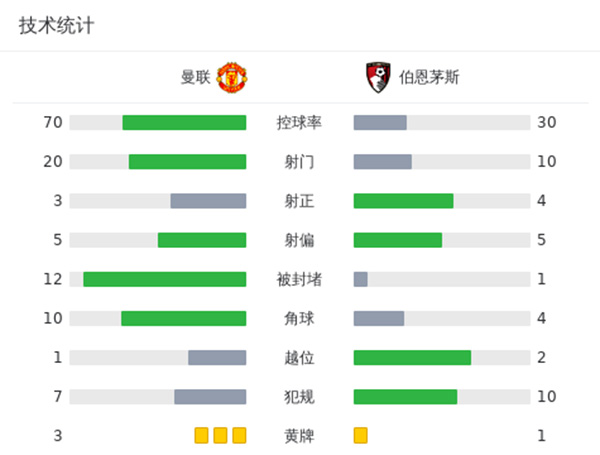Click the Manchester United club crest
This screenshot has height=455, width=600.
[232, 76]
